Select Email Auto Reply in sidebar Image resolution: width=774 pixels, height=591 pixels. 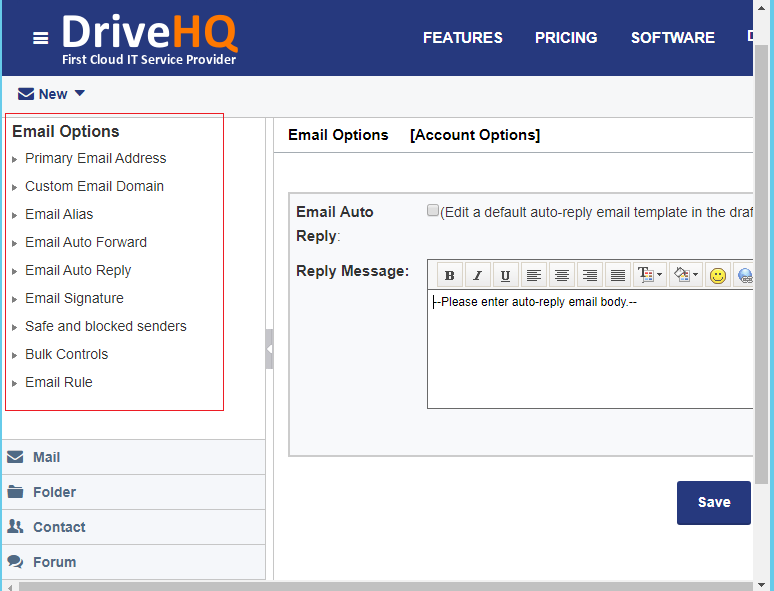(x=78, y=271)
